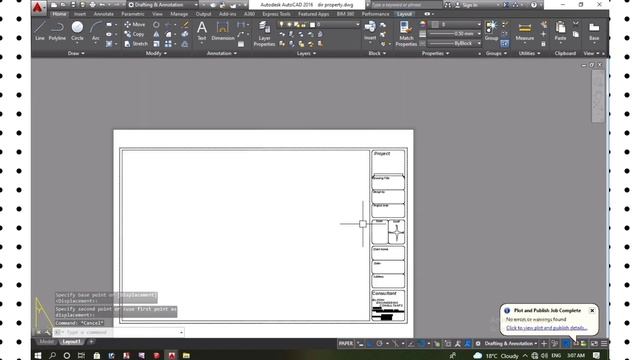Click the array tool in Modify panel

(x=169, y=44)
